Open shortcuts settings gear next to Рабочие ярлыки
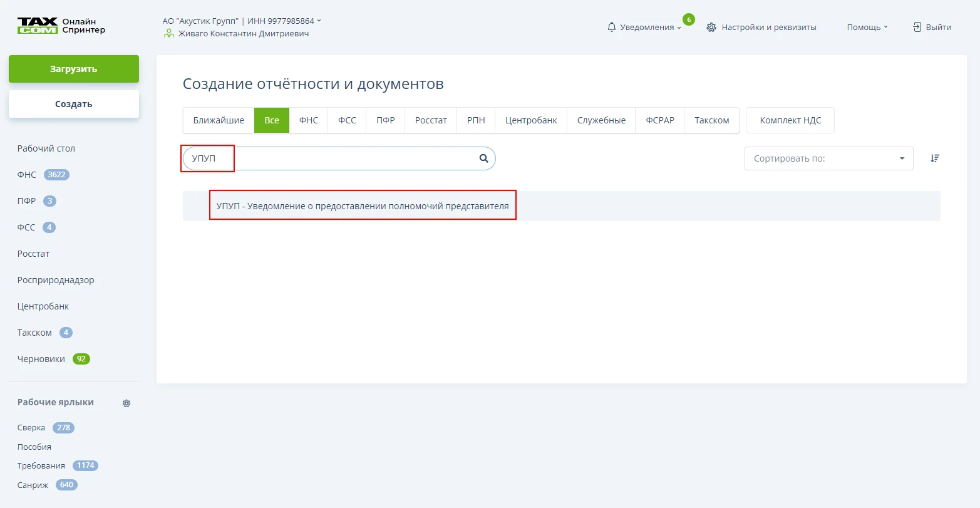Screen dimensions: 980x508 point(126,403)
